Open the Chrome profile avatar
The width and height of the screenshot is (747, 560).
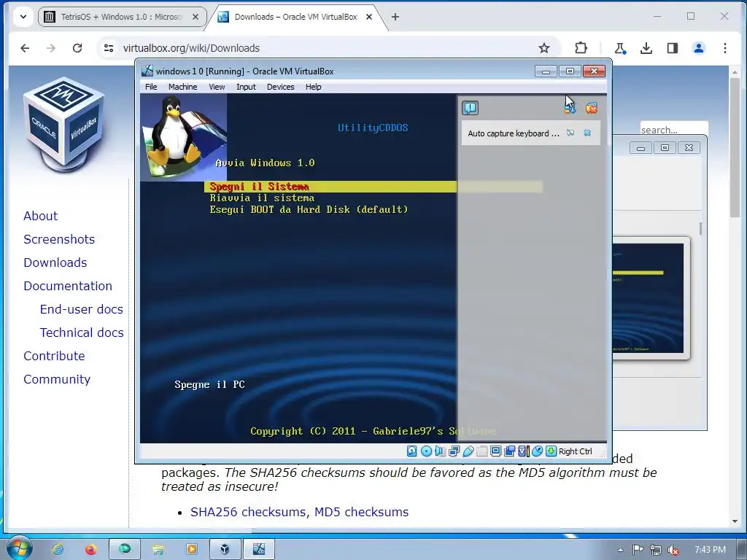click(x=698, y=48)
